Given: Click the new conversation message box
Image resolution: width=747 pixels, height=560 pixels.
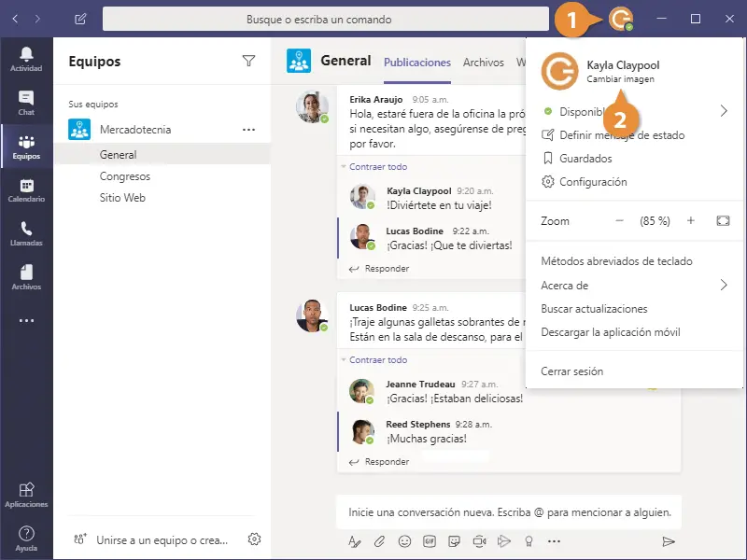Looking at the screenshot, I should point(509,512).
